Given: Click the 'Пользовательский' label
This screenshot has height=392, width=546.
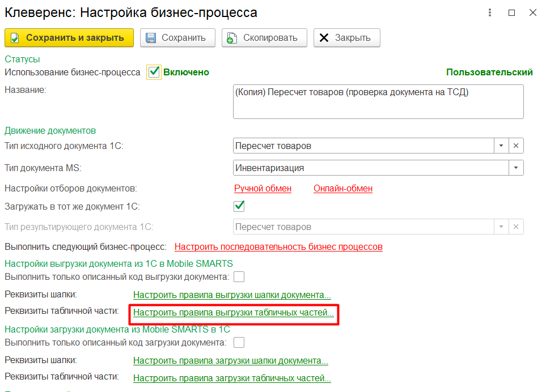Looking at the screenshot, I should (489, 73).
